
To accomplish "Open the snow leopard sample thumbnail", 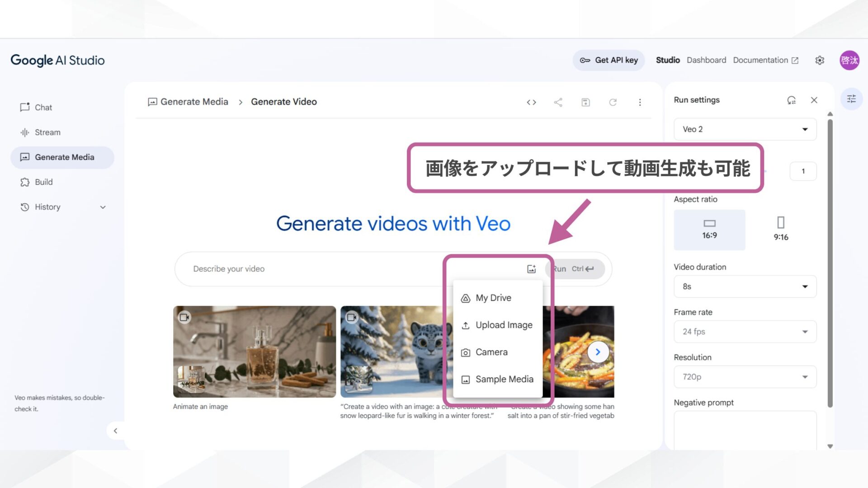I will click(x=396, y=352).
